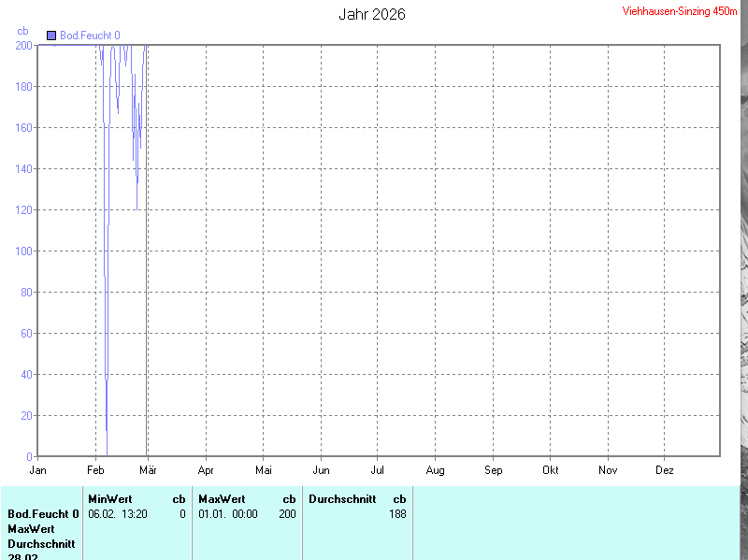Click the photo strip at the right edge
This screenshot has height=560, width=748.
tap(736, 280)
